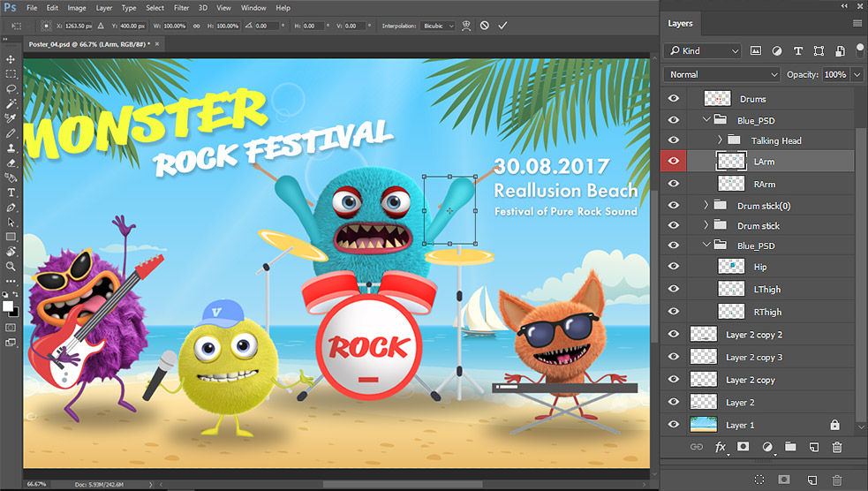Select the Eraser tool

tap(11, 163)
